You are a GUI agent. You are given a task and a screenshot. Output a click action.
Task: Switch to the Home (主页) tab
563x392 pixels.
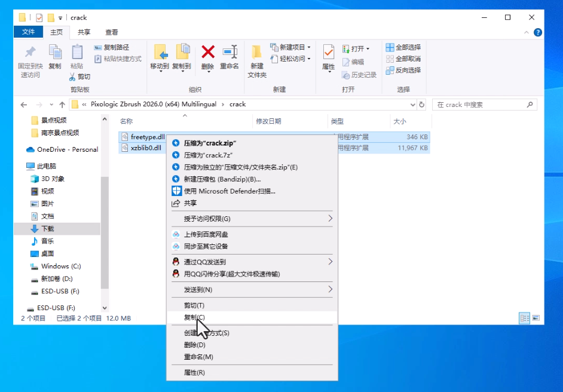(56, 32)
